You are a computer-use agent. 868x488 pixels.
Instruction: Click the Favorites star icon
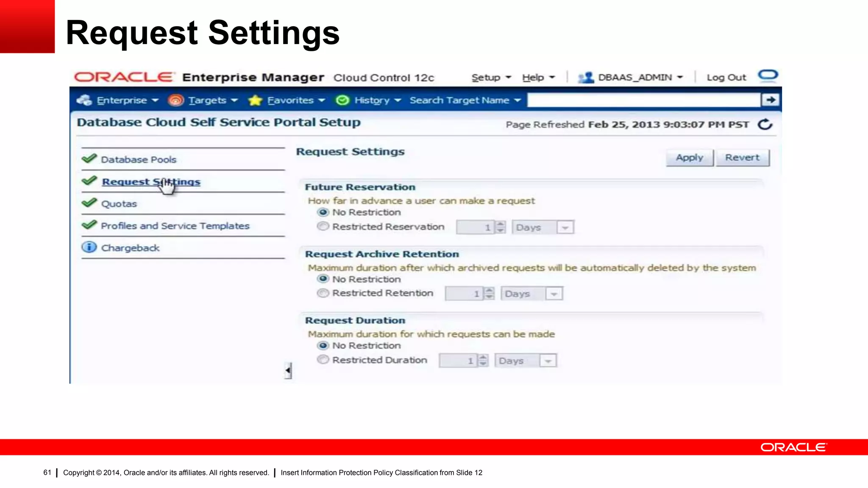[x=255, y=100]
